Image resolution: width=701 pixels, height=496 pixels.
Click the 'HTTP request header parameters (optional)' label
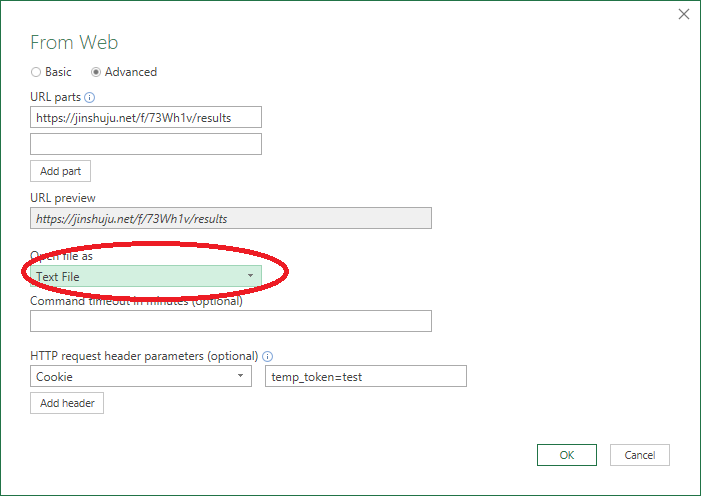click(144, 356)
